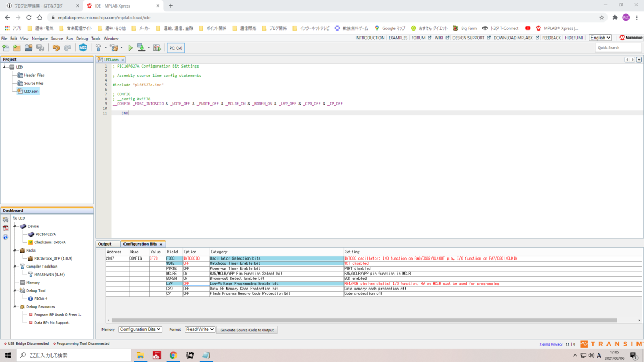Click the green Run Project icon
The image size is (644, 362).
[130, 48]
